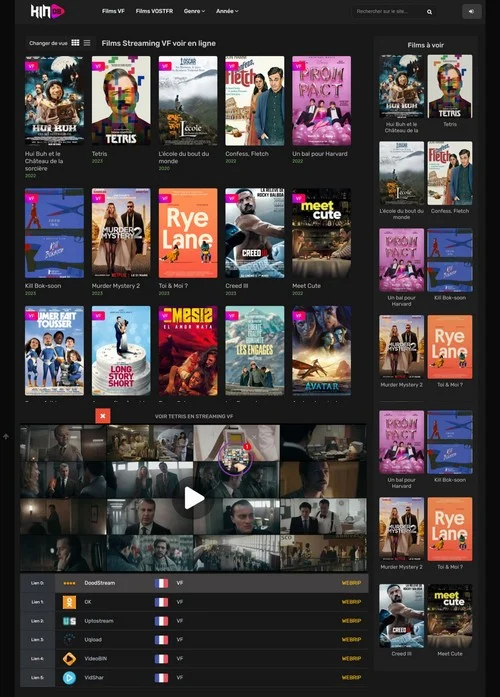This screenshot has height=697, width=500.
Task: Select the VideoBIN host name in Lien 4
Action: point(96,659)
